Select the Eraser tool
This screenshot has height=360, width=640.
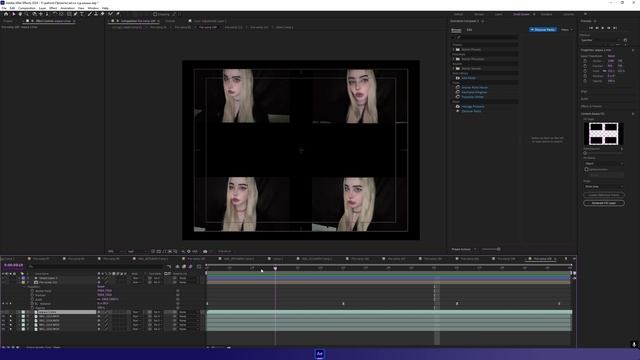tap(102, 14)
